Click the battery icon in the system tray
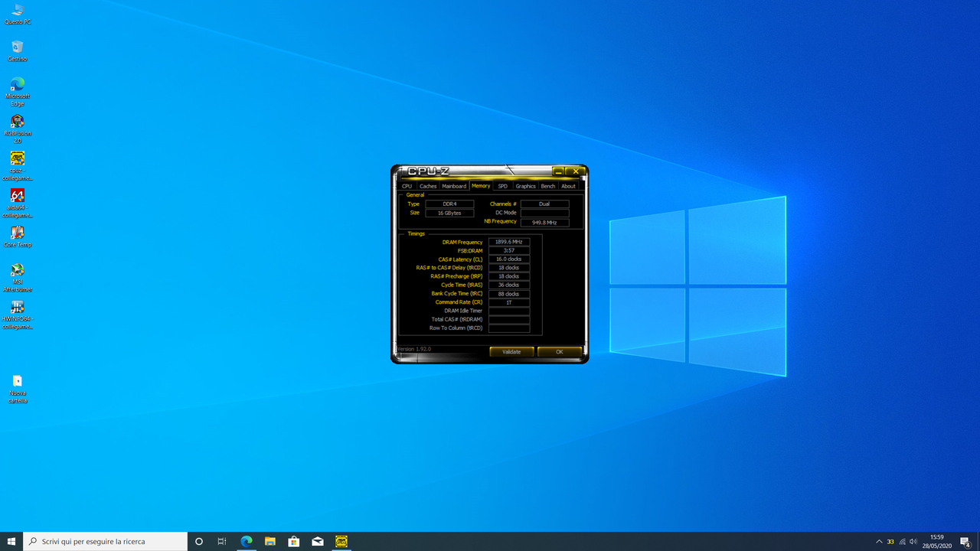This screenshot has width=980, height=551. pyautogui.click(x=890, y=541)
